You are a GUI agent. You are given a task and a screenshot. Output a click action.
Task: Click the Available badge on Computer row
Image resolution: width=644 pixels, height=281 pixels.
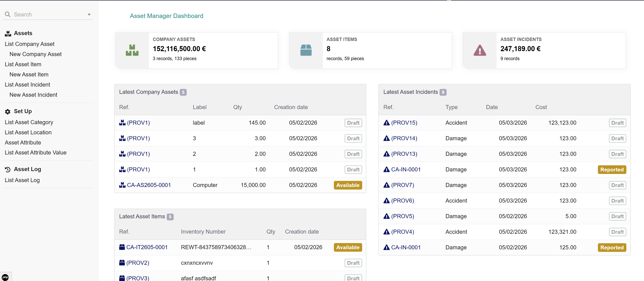pos(348,185)
